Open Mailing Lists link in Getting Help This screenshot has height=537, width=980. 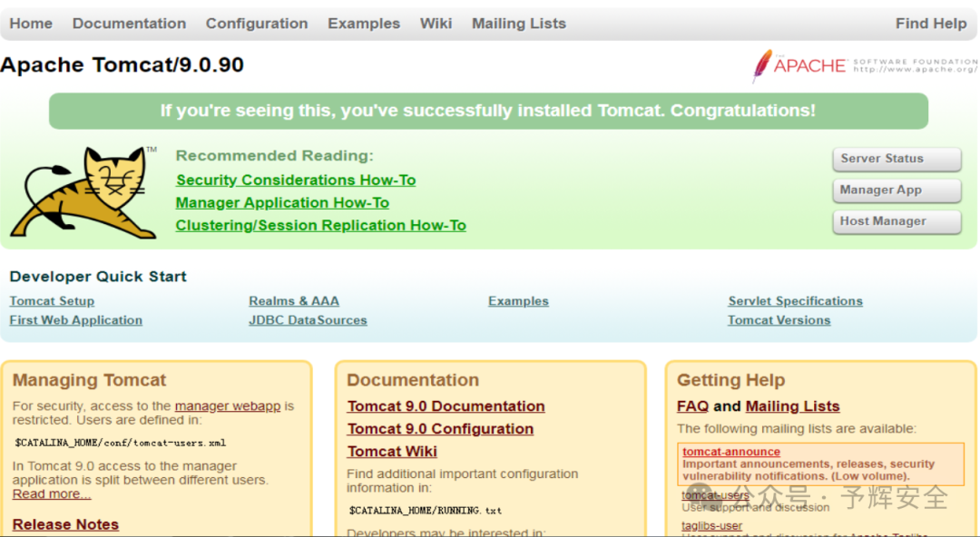(792, 406)
